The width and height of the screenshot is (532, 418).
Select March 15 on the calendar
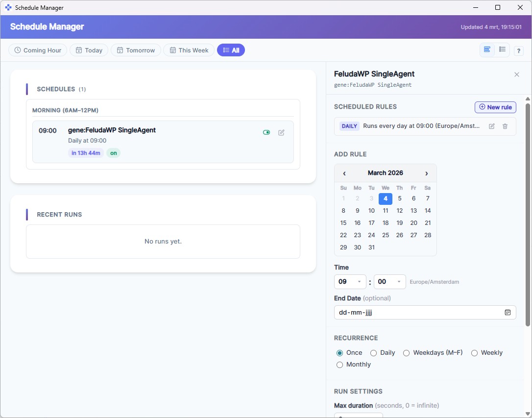[343, 222]
